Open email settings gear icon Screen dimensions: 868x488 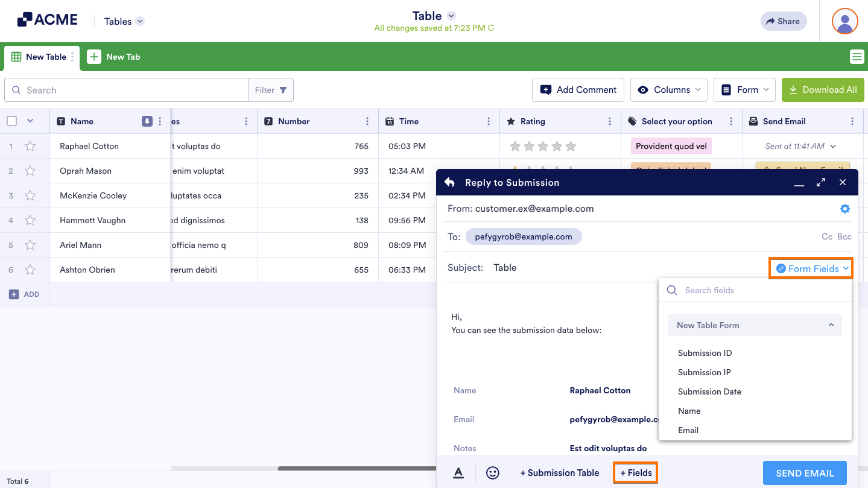click(x=845, y=209)
